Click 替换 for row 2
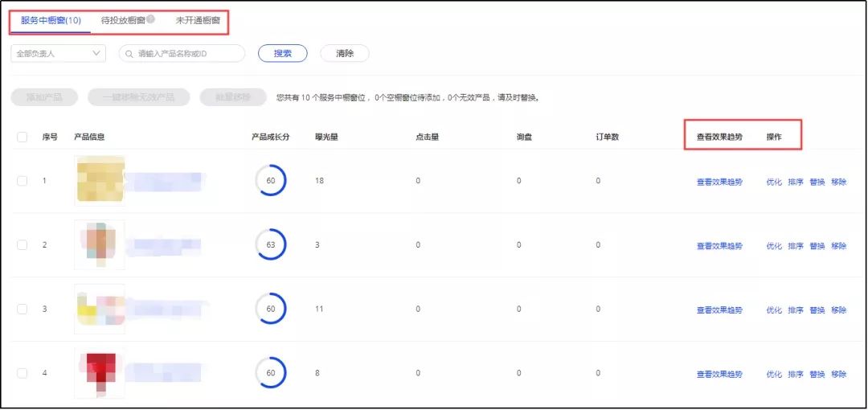The image size is (868, 410). [x=817, y=246]
